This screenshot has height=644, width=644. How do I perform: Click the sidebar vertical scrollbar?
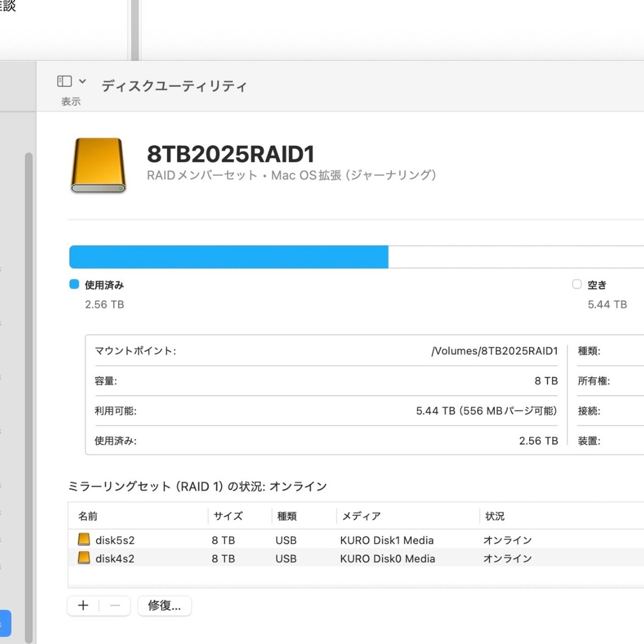[x=29, y=396]
